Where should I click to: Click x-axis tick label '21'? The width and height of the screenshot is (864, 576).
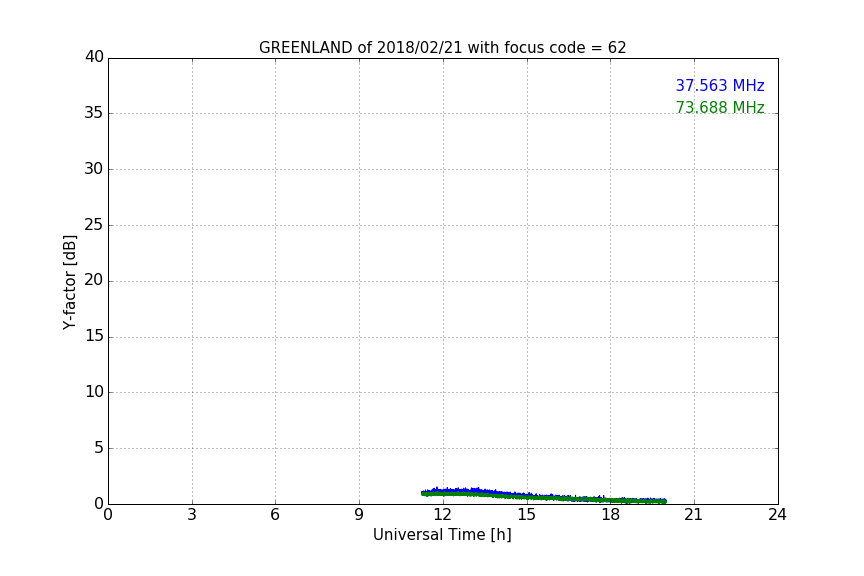click(694, 515)
